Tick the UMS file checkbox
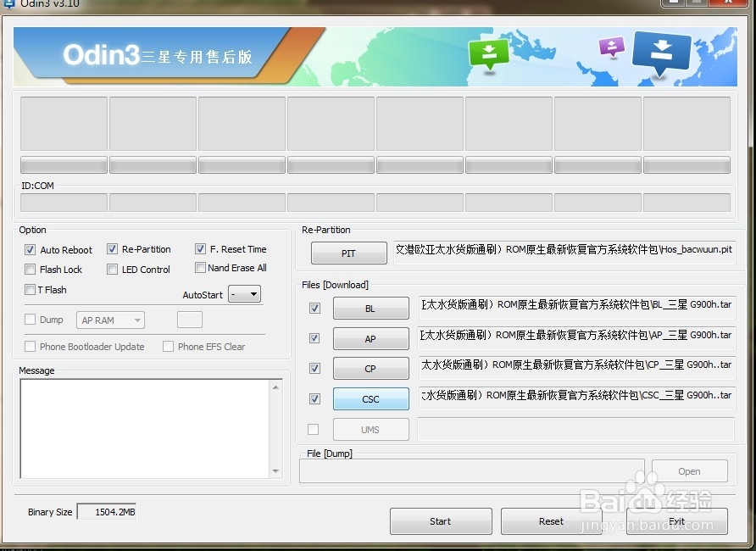 [x=314, y=429]
